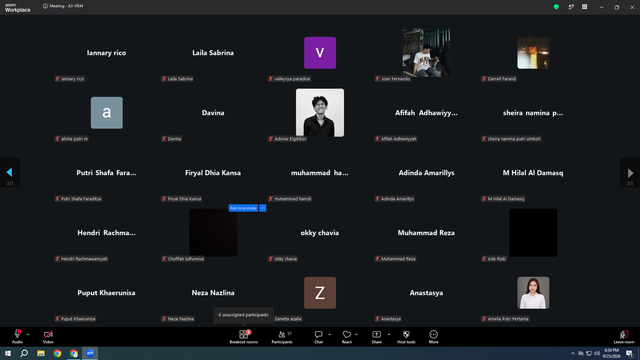Image resolution: width=640 pixels, height=360 pixels.
Task: Click the green encryption shield icon
Action: click(x=556, y=7)
